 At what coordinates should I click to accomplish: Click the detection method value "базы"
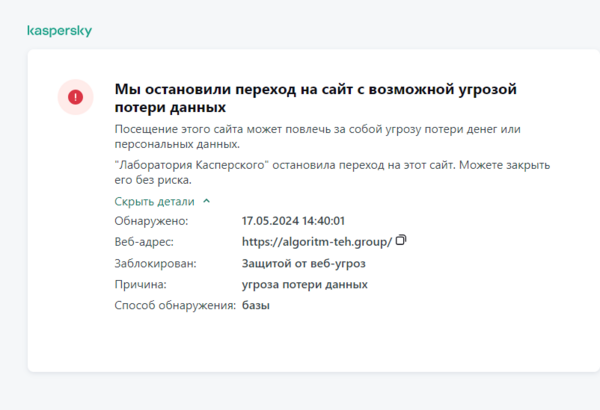coord(256,305)
